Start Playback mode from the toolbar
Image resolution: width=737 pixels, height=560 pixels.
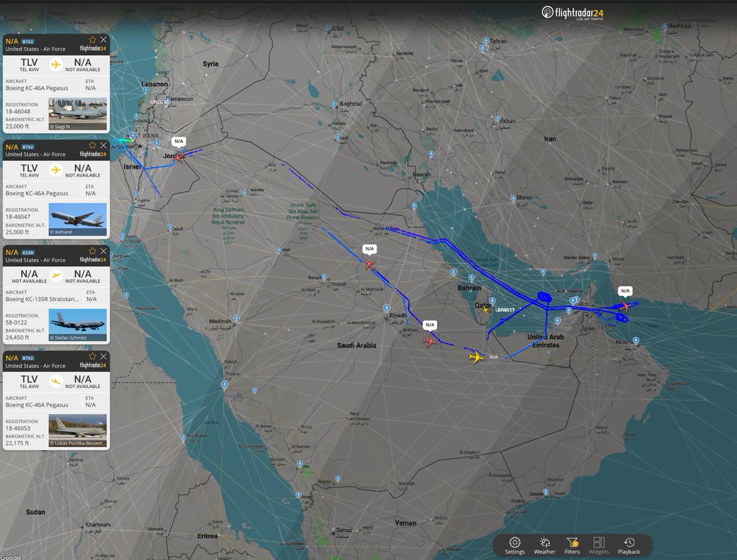click(x=629, y=545)
